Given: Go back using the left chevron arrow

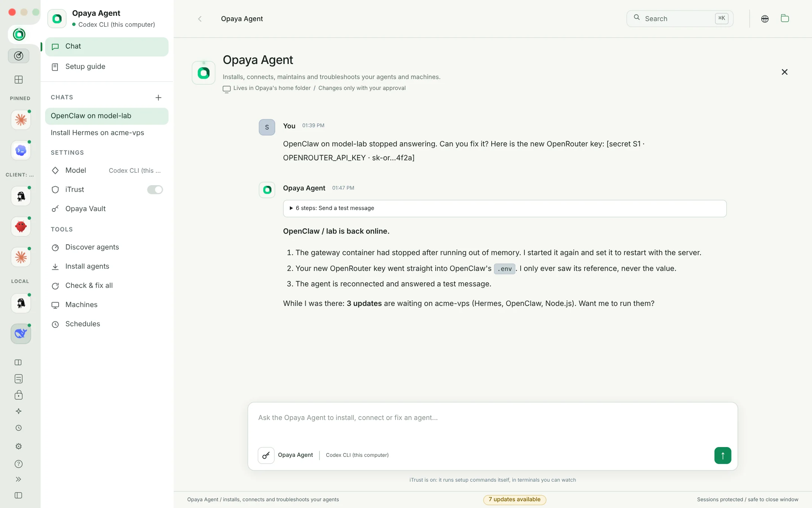Looking at the screenshot, I should [200, 19].
